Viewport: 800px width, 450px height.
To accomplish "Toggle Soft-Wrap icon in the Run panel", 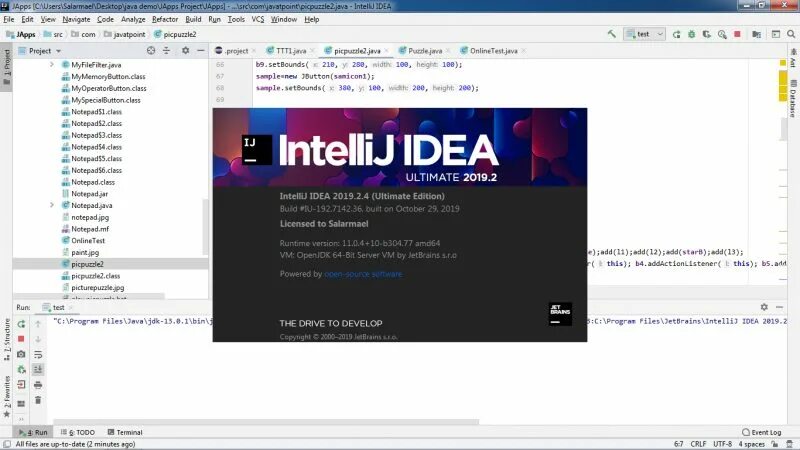I will (38, 354).
